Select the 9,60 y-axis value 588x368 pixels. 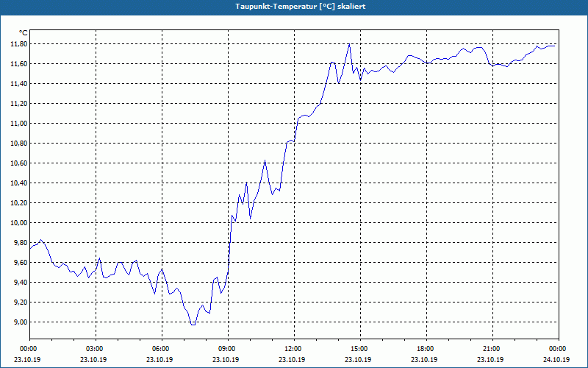pos(21,263)
